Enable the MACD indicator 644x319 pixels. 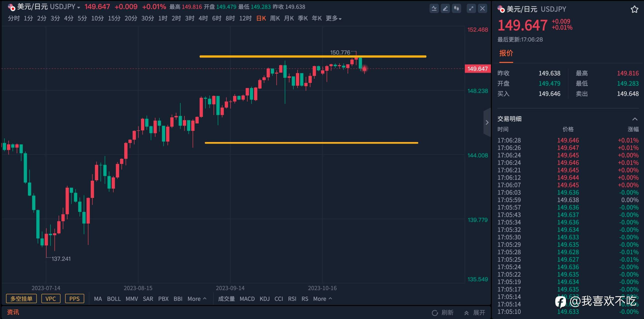(x=247, y=299)
